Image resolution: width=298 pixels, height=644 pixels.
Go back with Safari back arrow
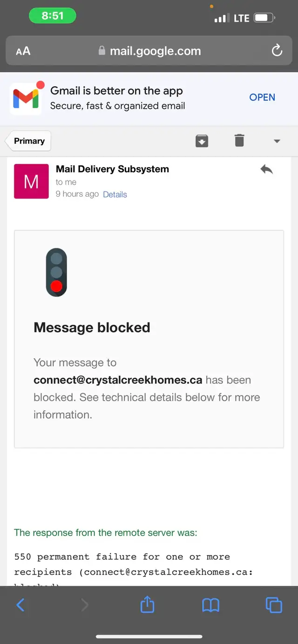[x=21, y=605]
